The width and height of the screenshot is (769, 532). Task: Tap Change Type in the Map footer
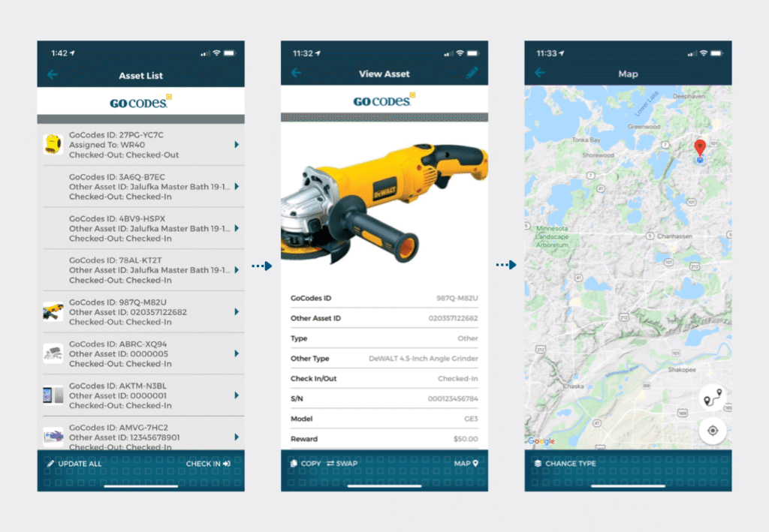click(565, 464)
